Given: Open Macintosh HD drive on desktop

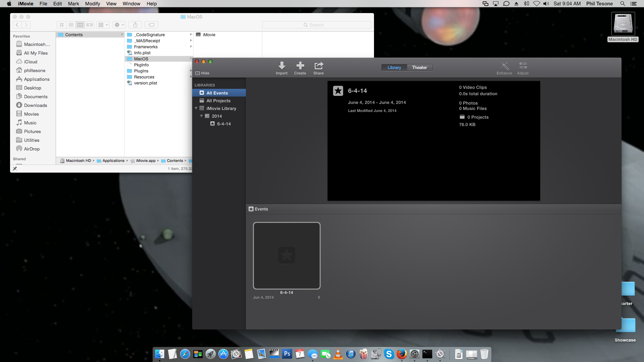Looking at the screenshot, I should pos(623,27).
